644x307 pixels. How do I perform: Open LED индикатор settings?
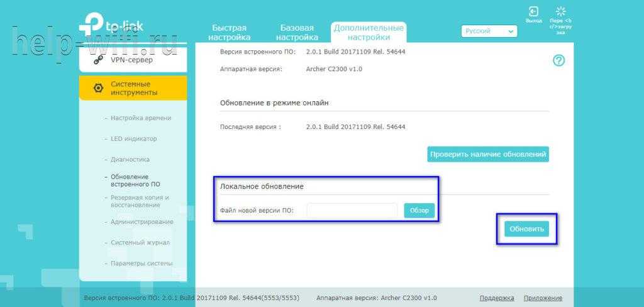pyautogui.click(x=133, y=139)
